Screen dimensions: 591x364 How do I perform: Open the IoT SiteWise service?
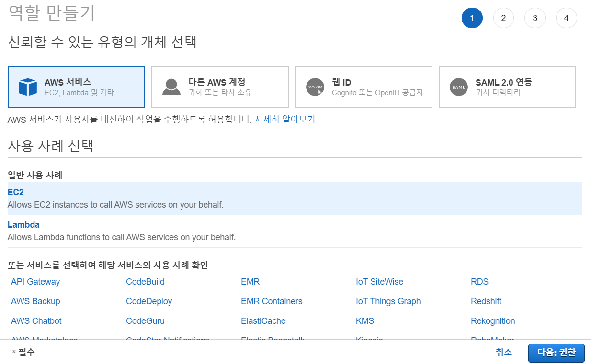(380, 282)
